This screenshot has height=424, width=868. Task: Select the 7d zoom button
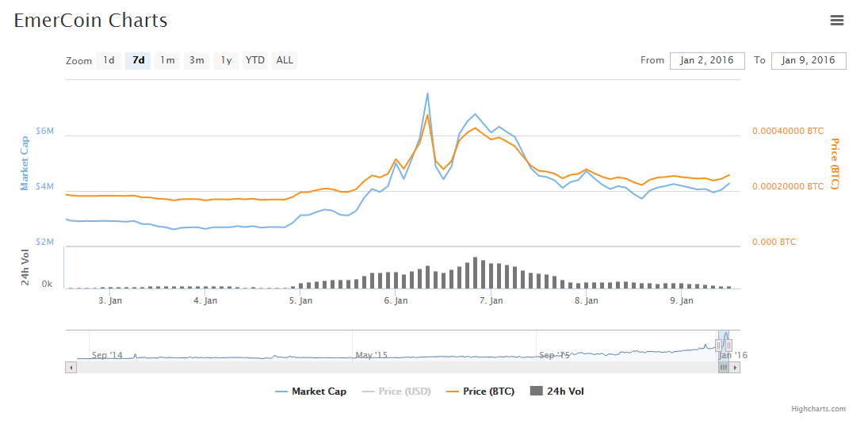tap(138, 60)
